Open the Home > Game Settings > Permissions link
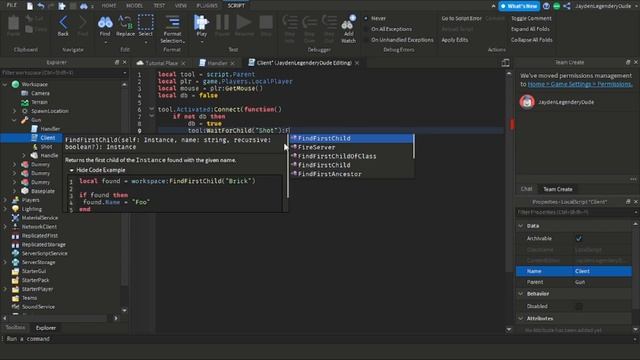Screen dimensions: 640x360 (580, 84)
